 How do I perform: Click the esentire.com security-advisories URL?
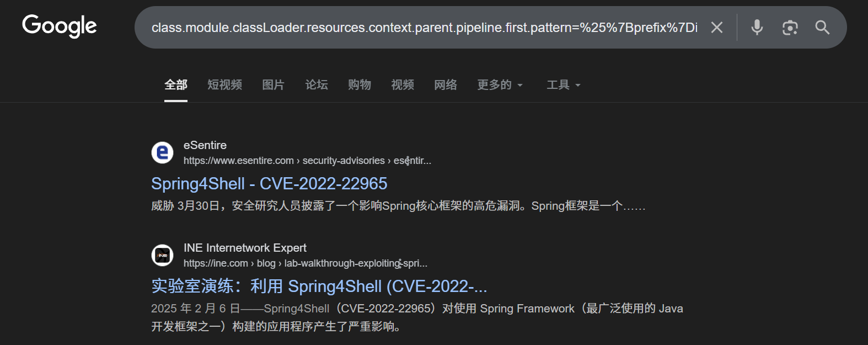tap(307, 161)
